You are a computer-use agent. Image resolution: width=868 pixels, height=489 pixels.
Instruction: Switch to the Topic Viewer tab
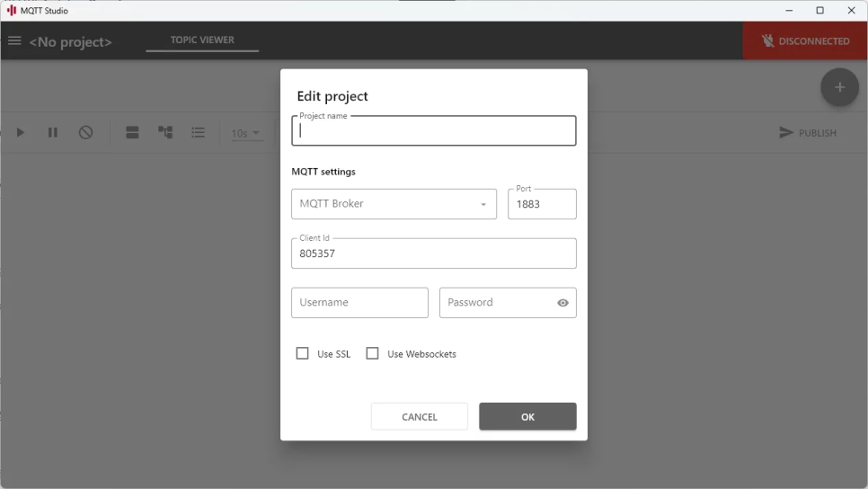202,40
